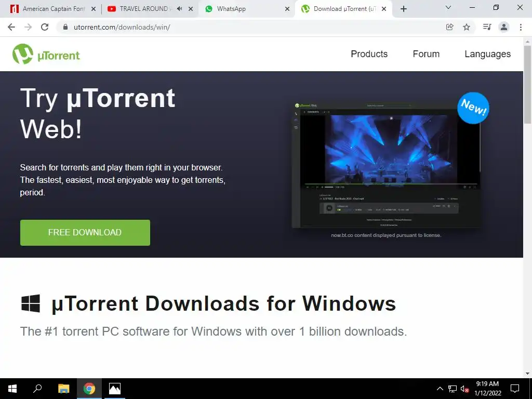Open the Products menu

coord(369,54)
